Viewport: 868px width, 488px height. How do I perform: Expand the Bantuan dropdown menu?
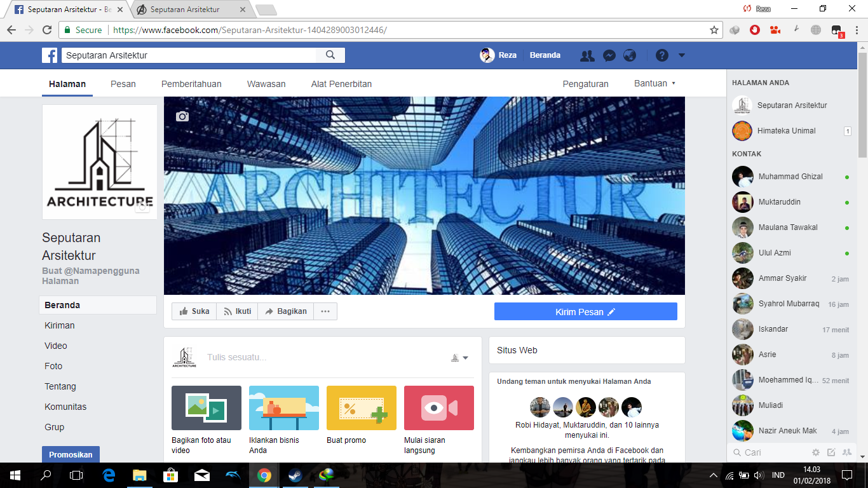coord(654,83)
